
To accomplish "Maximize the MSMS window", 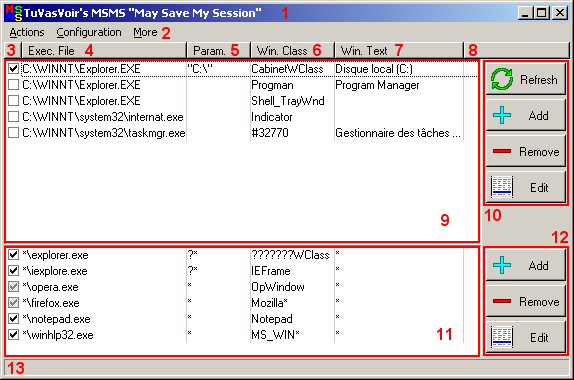I will [541, 13].
